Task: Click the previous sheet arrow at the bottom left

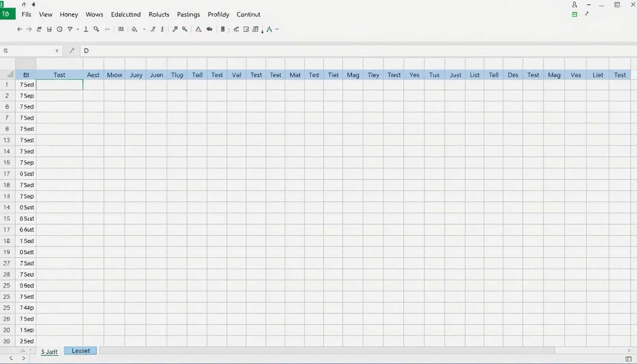Action: point(11,359)
